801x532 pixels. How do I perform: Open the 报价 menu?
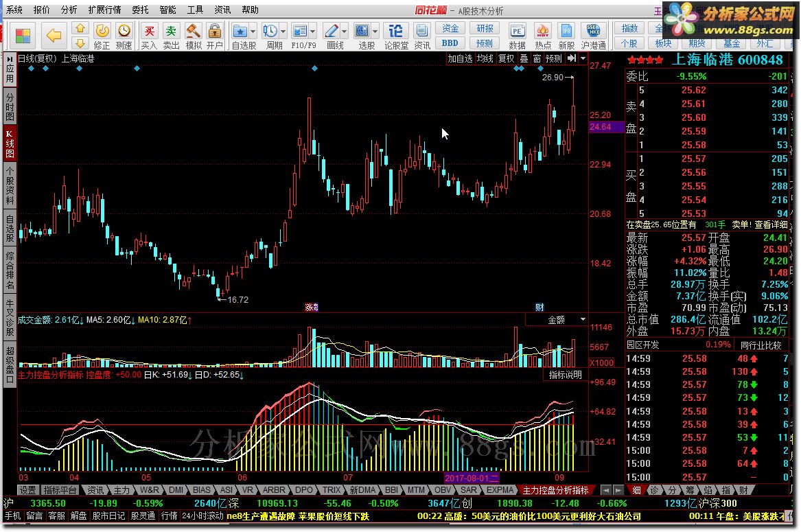click(x=41, y=10)
